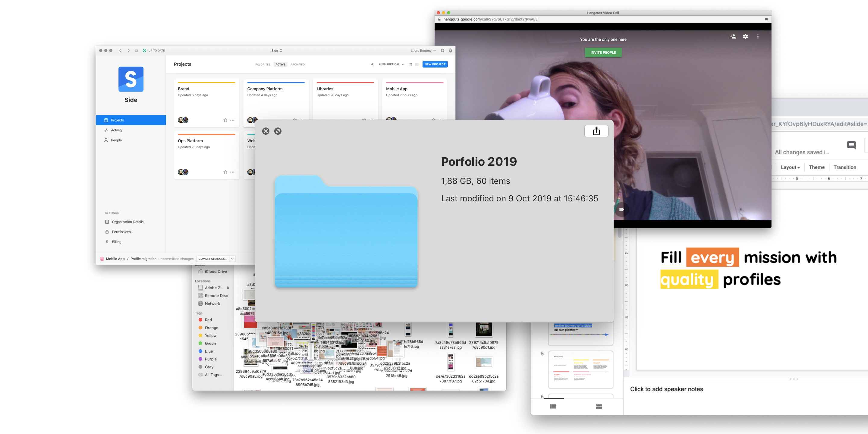Select Projects in Abstract sidebar
The width and height of the screenshot is (868, 434).
pos(131,120)
